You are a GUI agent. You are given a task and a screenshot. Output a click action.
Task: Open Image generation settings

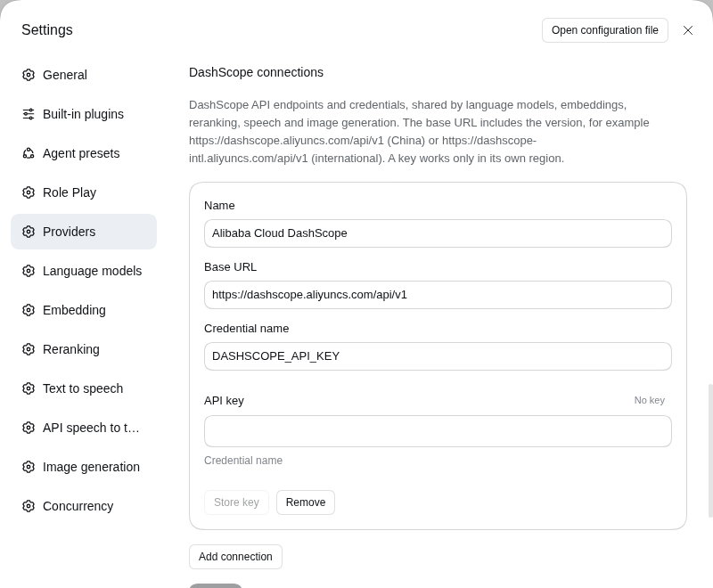(x=84, y=467)
